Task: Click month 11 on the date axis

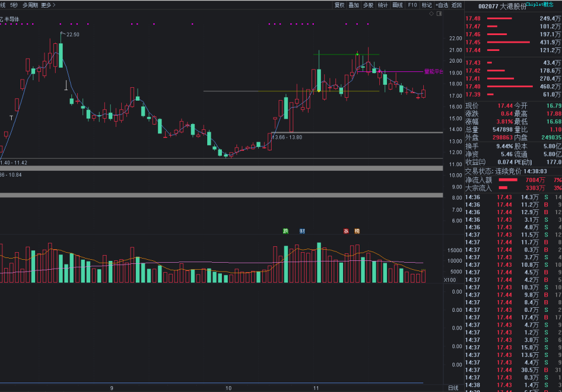Action: click(x=316, y=388)
